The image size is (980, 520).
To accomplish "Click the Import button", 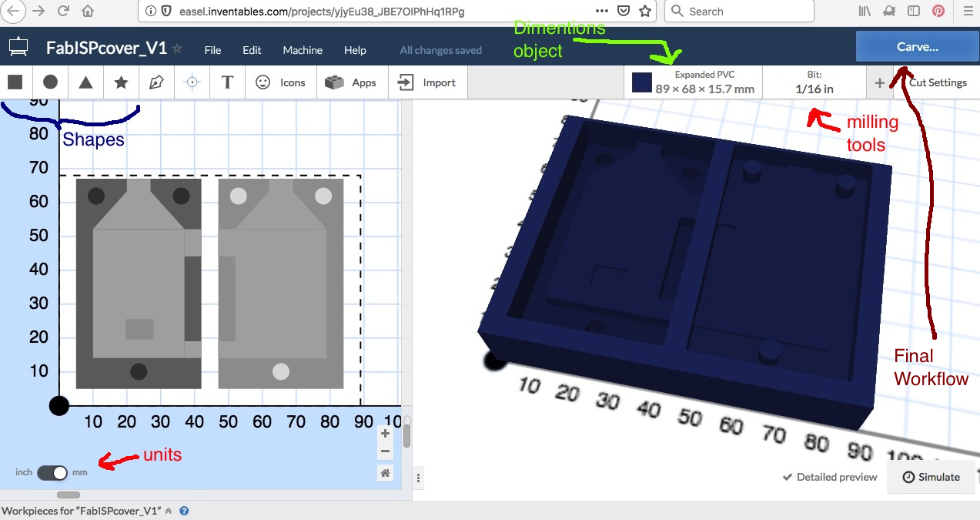I will 427,82.
